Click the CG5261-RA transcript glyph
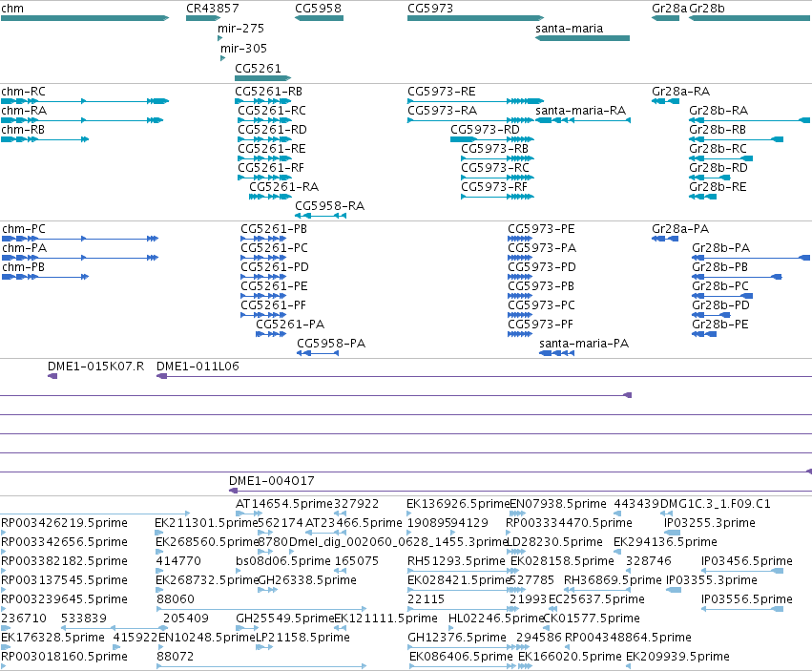This screenshot has width=812, height=671. 270,197
